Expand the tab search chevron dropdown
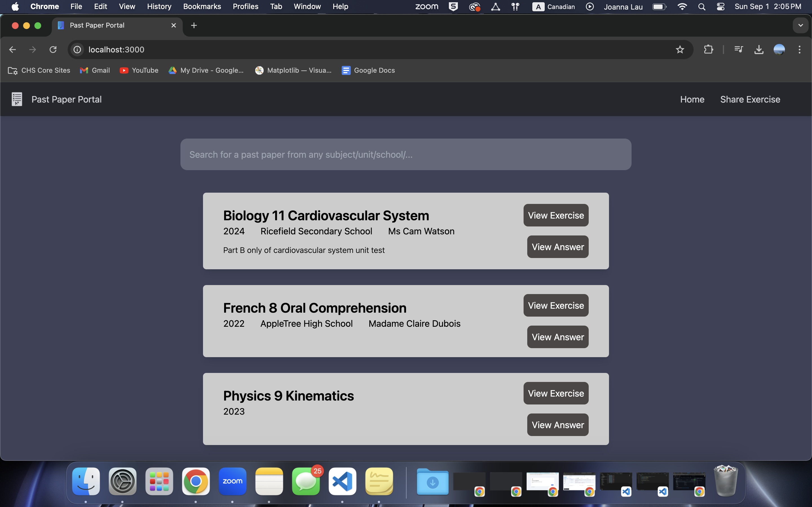 click(800, 25)
